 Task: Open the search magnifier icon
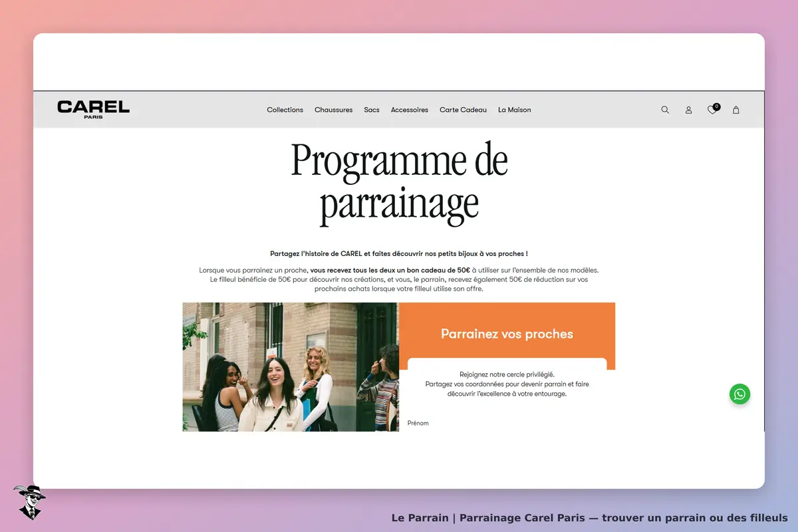tap(665, 110)
